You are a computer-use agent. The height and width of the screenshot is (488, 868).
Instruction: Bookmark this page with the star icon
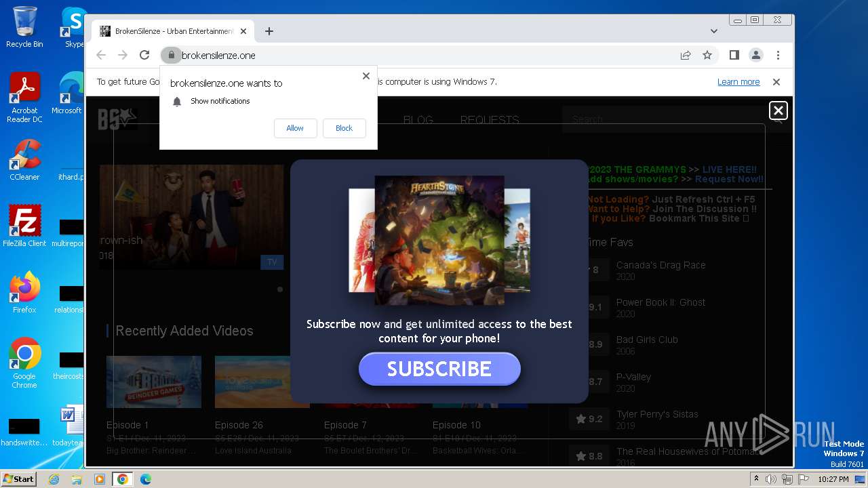(x=707, y=56)
